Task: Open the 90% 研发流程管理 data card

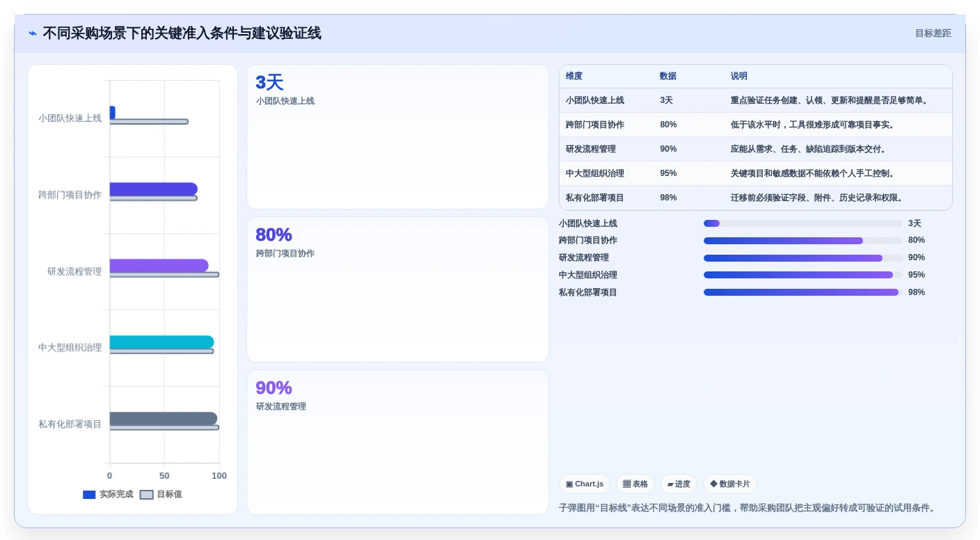Action: (397, 442)
